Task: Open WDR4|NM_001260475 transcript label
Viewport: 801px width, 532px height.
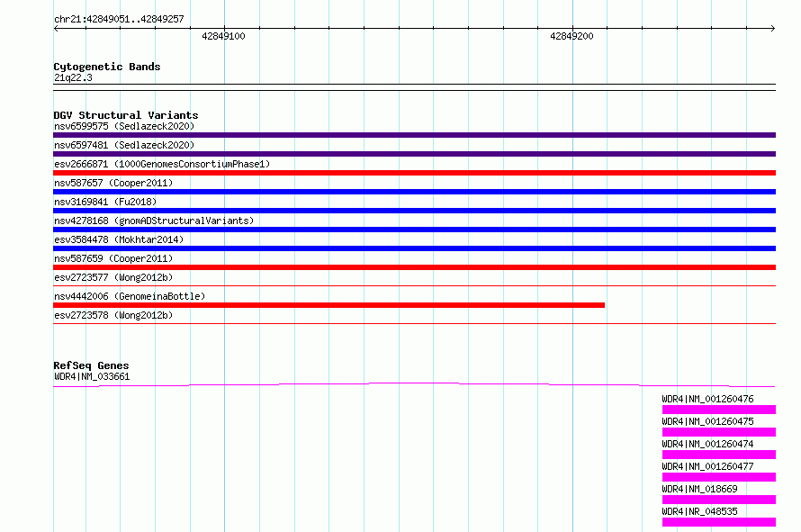Action: coord(707,421)
